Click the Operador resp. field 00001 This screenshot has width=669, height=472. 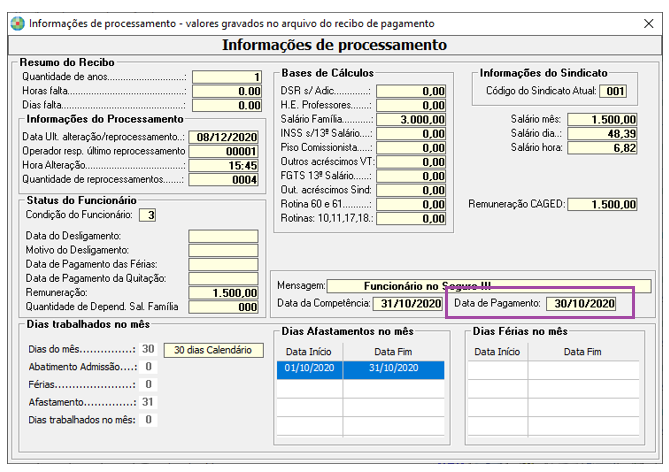[x=224, y=151]
